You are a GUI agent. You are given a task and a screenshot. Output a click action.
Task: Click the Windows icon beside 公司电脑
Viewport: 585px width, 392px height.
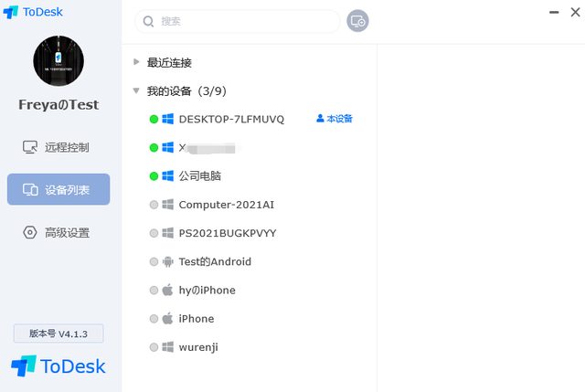coord(168,175)
